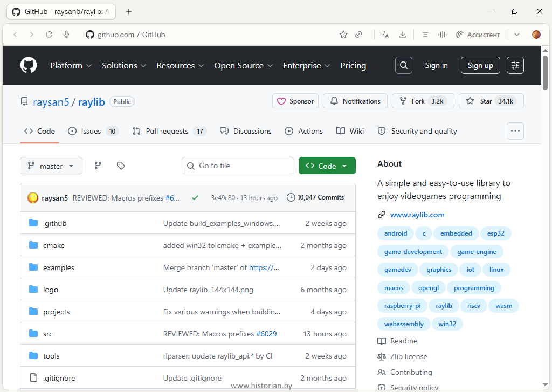Click the browser translate page icon

point(385,35)
